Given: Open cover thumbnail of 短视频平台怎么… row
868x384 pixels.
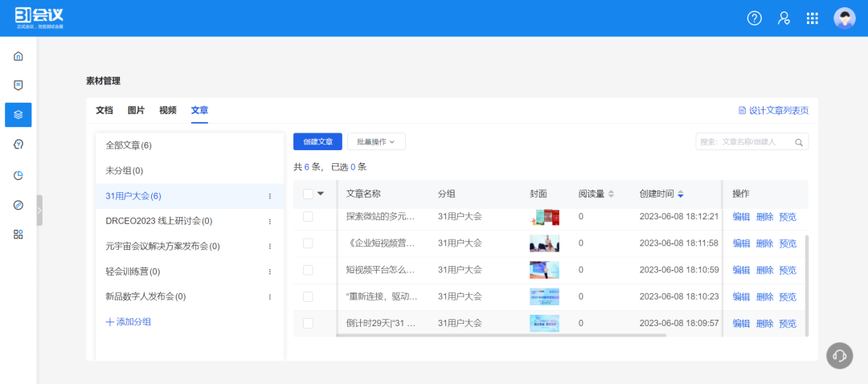Looking at the screenshot, I should tap(544, 270).
